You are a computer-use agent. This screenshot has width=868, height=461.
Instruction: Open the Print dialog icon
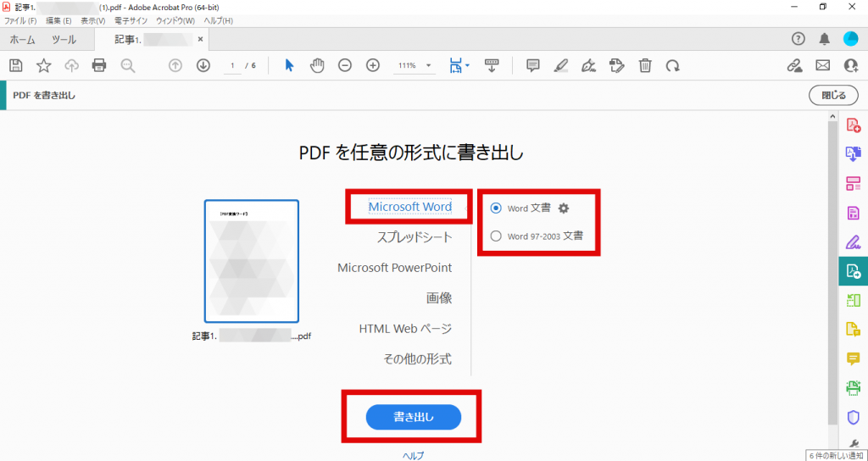click(x=99, y=65)
